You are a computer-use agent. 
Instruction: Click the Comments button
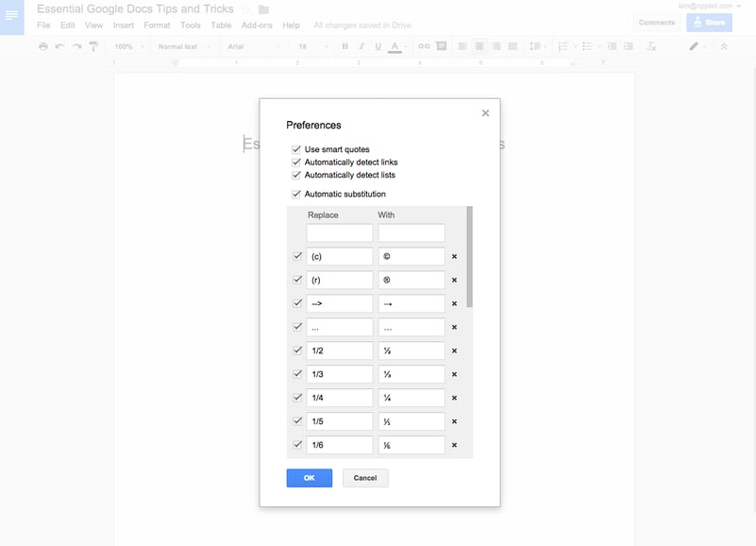pos(657,23)
